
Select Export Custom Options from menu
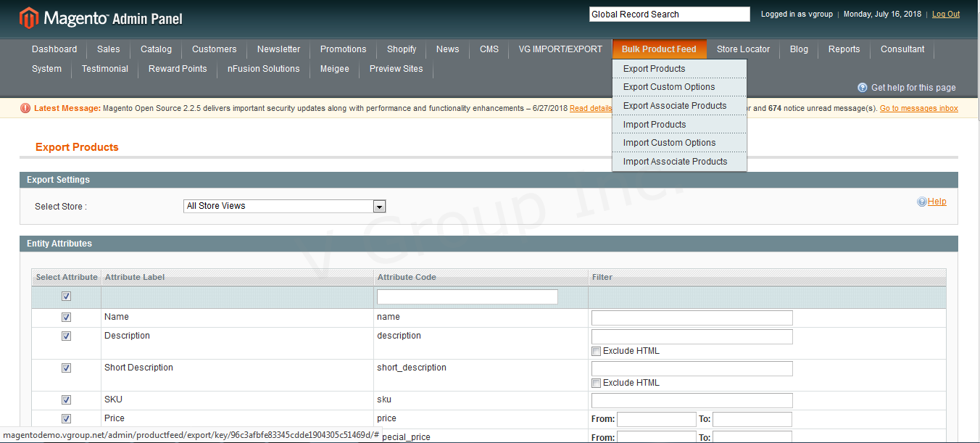coord(668,87)
